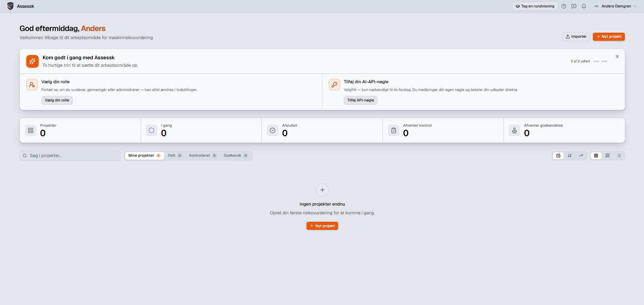Open the feedback speech bubble icon
This screenshot has width=644, height=305.
574,6
